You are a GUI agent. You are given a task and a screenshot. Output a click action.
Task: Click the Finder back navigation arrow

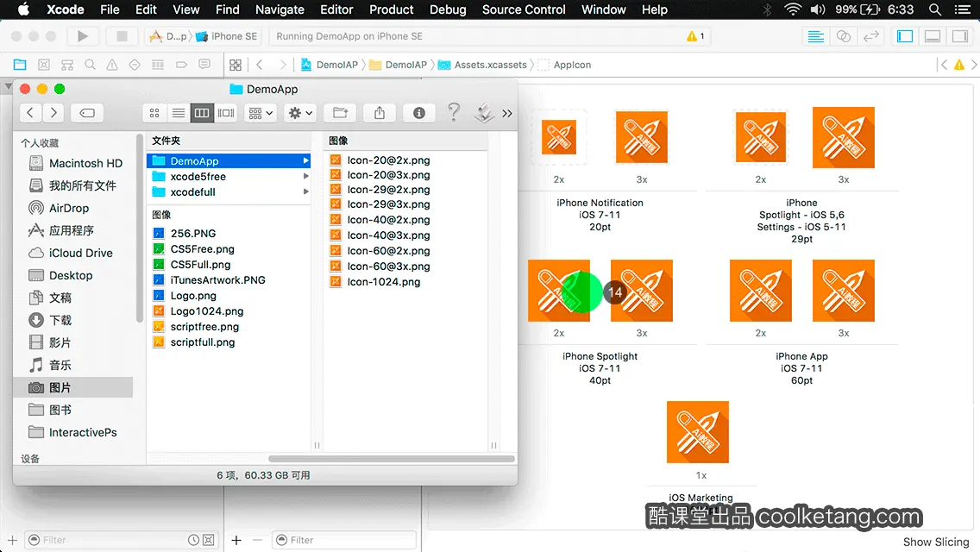pyautogui.click(x=30, y=113)
